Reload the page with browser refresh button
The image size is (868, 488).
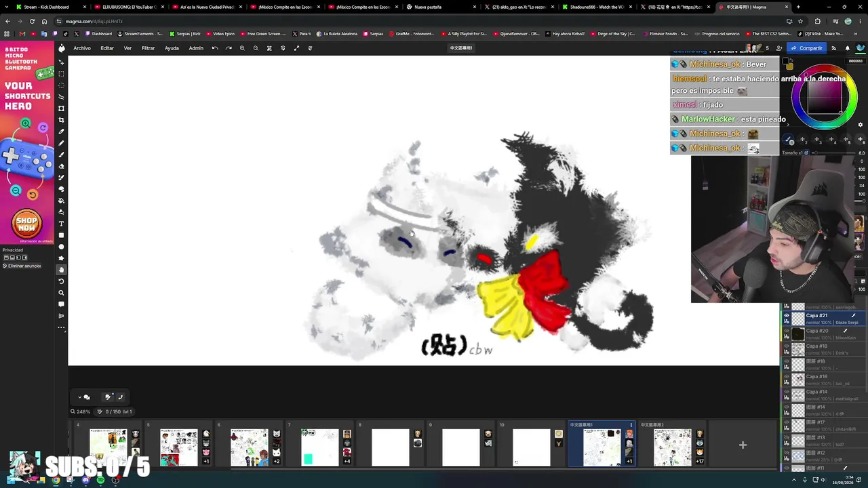click(x=32, y=21)
